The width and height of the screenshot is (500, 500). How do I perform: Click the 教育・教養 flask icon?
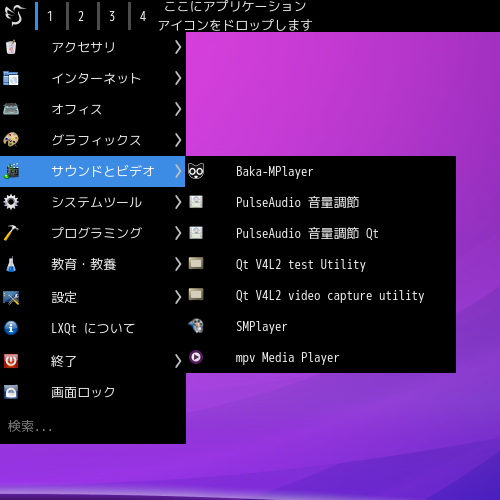tap(11, 264)
